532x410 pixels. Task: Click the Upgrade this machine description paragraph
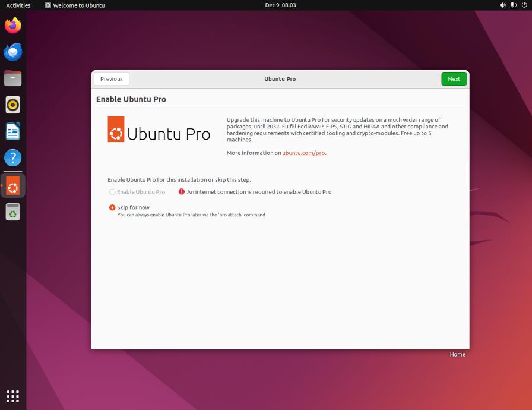pos(337,130)
